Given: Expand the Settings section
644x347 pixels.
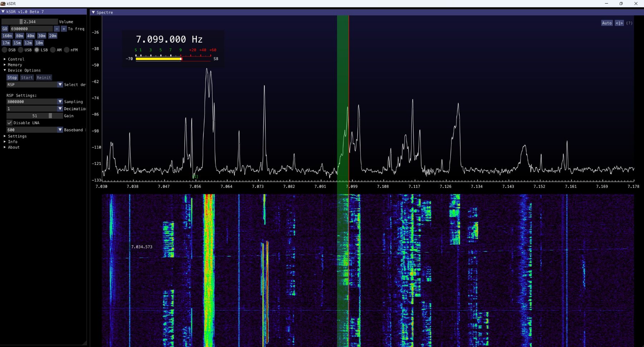Looking at the screenshot, I should pyautogui.click(x=17, y=136).
